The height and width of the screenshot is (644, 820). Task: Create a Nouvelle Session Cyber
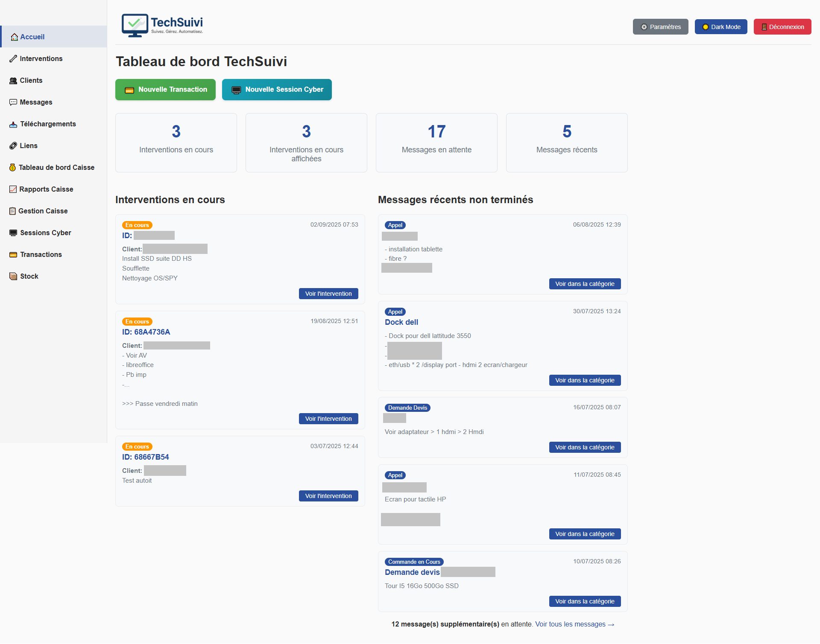(277, 90)
